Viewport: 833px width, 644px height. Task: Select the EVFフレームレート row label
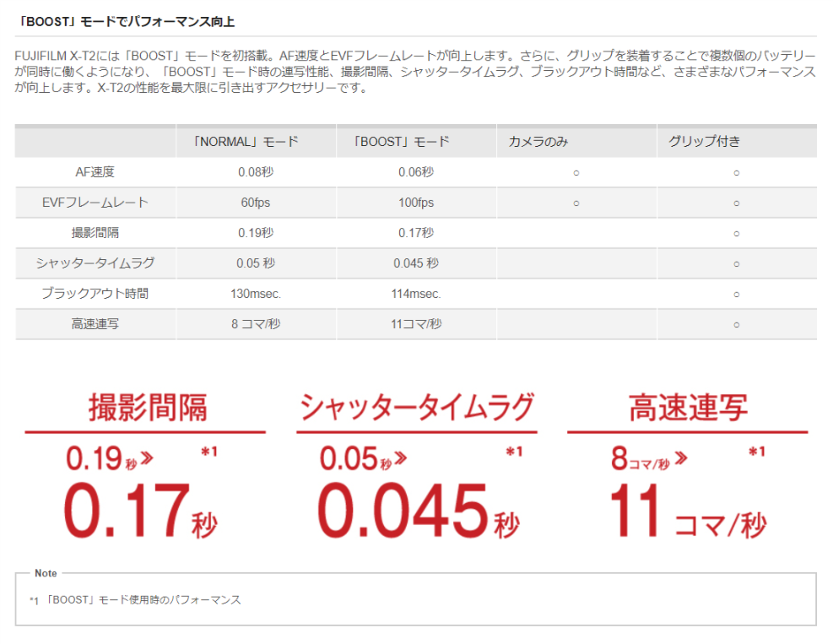coord(95,203)
